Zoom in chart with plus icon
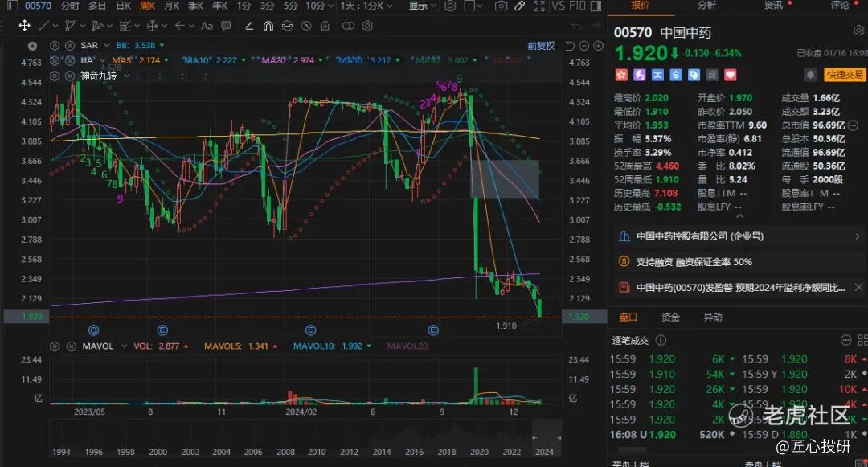The width and height of the screenshot is (868, 467). click(x=599, y=46)
